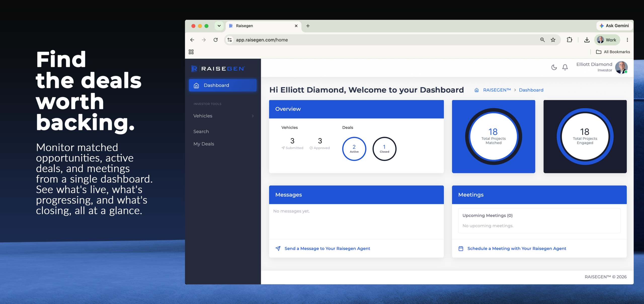644x304 pixels.
Task: Open All Bookmarks folder
Action: (613, 52)
